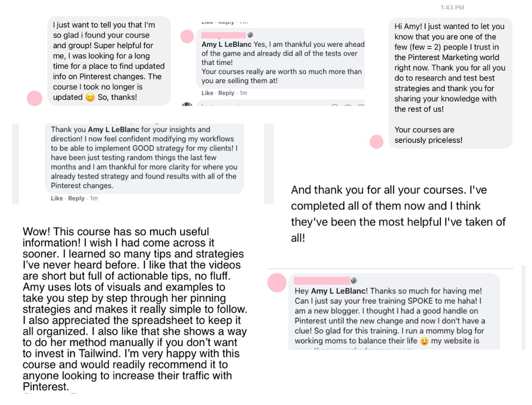Screen dimensions: 532x405
Task: Click the 1:43 PM message timestamp
Action: [452, 7]
